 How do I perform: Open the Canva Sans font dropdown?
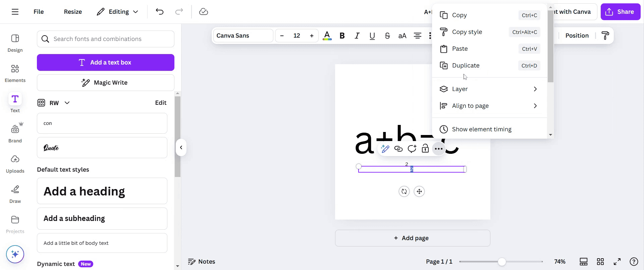tap(243, 36)
